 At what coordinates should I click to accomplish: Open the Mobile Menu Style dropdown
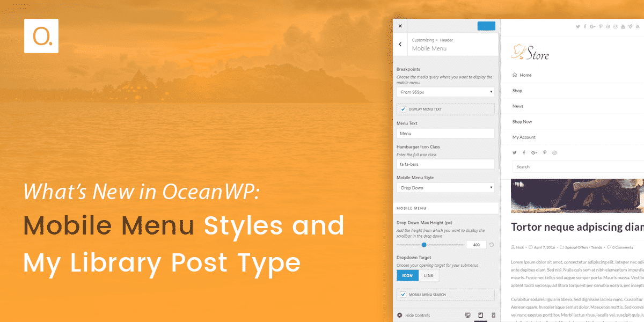[x=445, y=188]
